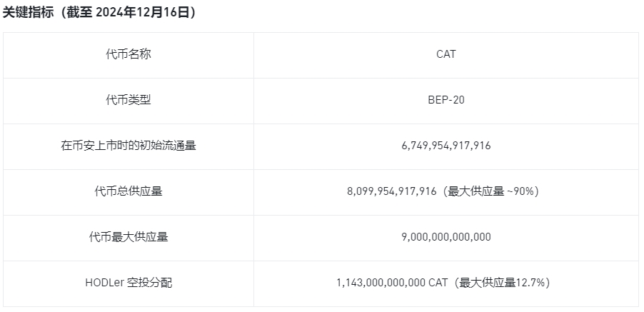The width and height of the screenshot is (644, 312).
Task: Select the total supply number 8,099,954,917,916
Action: point(391,191)
